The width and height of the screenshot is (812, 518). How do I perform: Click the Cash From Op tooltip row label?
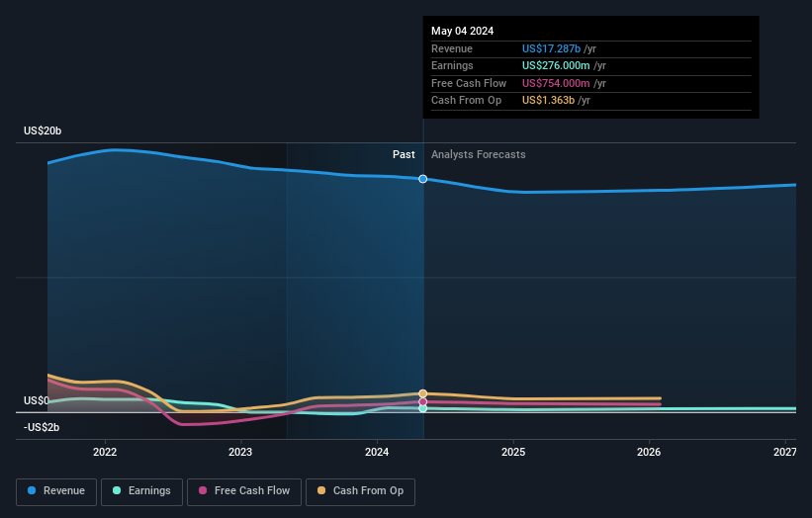[x=466, y=101]
